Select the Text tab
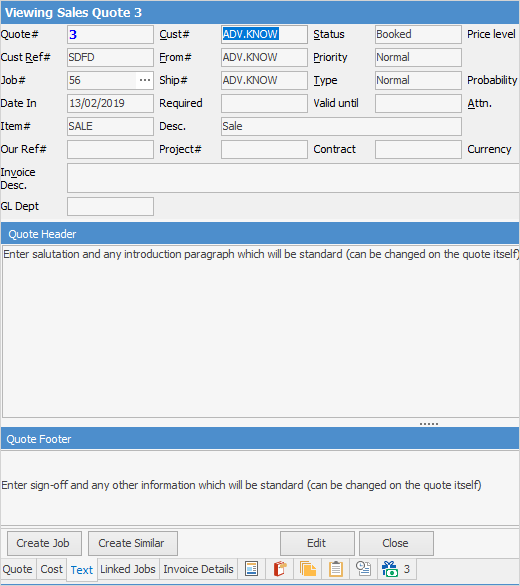This screenshot has height=586, width=520. (82, 570)
